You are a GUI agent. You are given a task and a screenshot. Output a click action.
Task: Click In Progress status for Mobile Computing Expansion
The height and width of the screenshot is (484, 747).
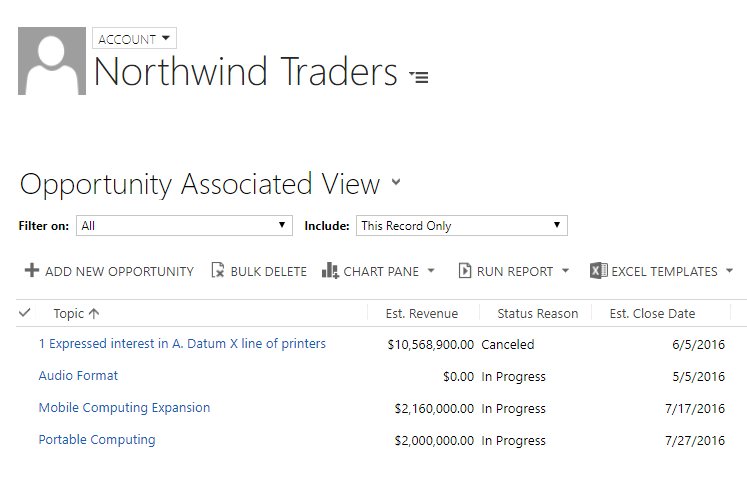coord(514,409)
